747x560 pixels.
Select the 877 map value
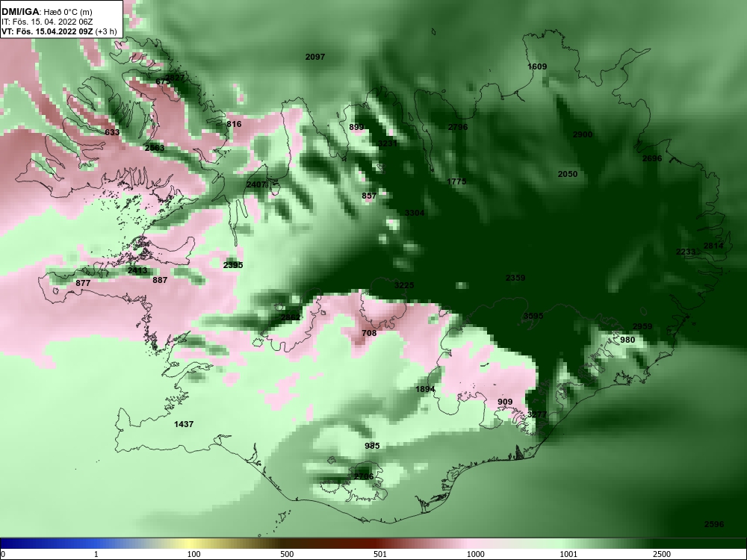83,283
